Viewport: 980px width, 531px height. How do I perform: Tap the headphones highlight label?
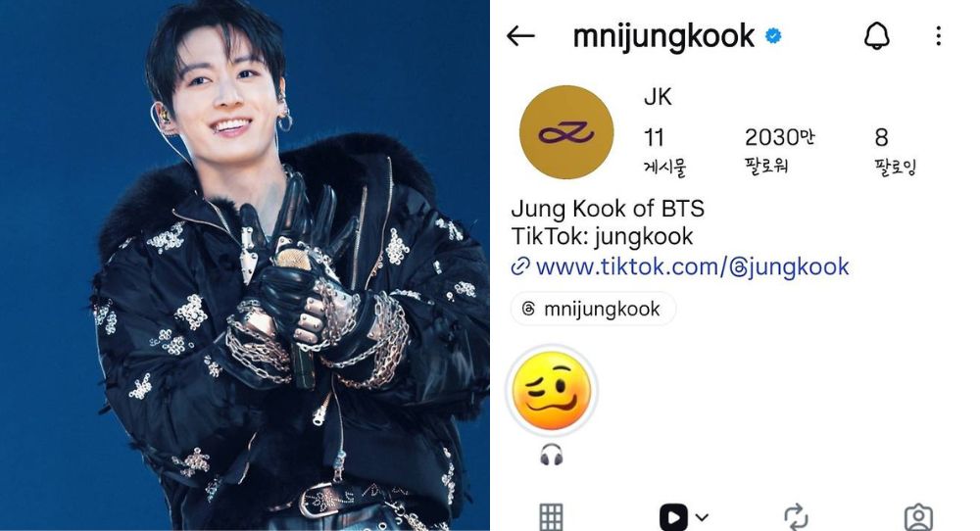point(551,455)
